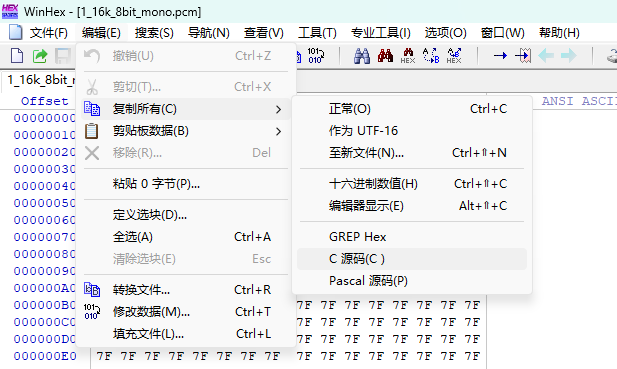Choose 编辑器显示(E) in the submenu
Image resolution: width=617 pixels, height=369 pixels.
tap(412, 206)
